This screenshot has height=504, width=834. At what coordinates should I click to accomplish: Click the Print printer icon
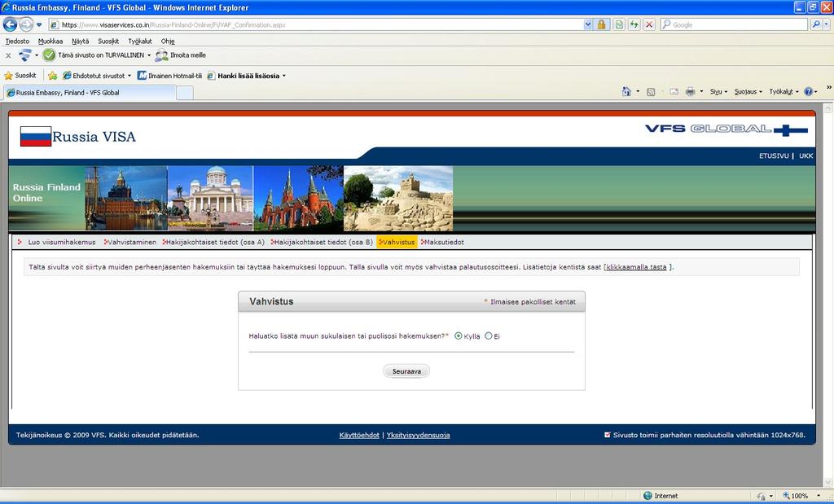point(691,91)
